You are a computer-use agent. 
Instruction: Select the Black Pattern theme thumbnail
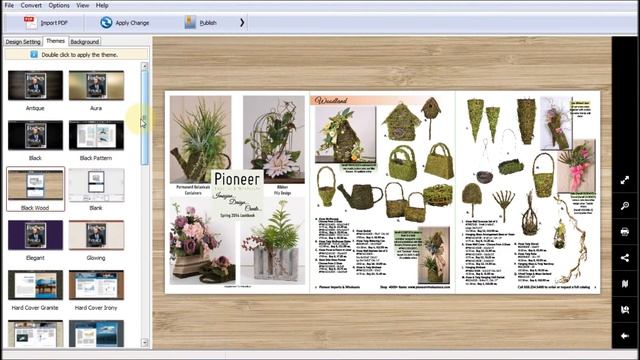click(x=96, y=135)
